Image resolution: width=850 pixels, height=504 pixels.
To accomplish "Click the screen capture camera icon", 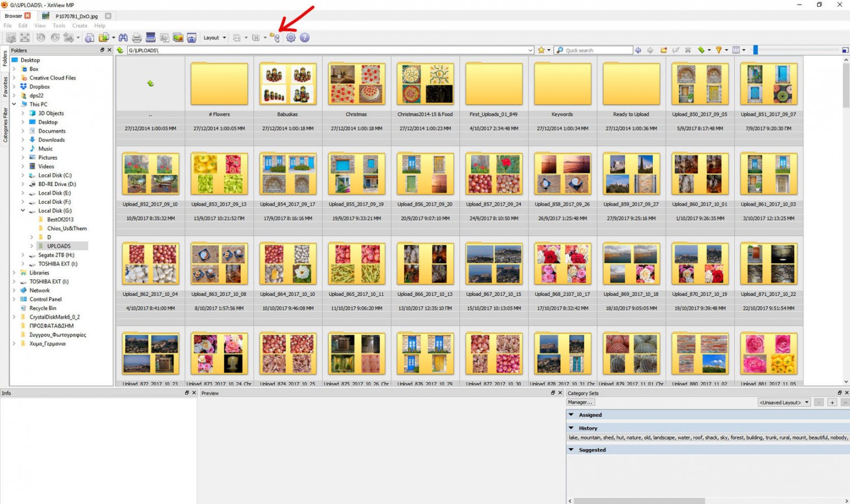I will click(x=192, y=38).
